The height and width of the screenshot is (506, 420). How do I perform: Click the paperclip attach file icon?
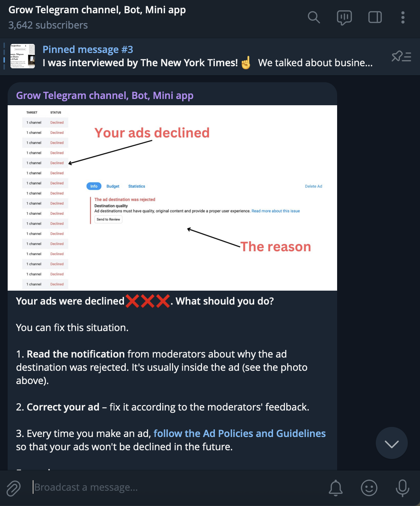(14, 488)
